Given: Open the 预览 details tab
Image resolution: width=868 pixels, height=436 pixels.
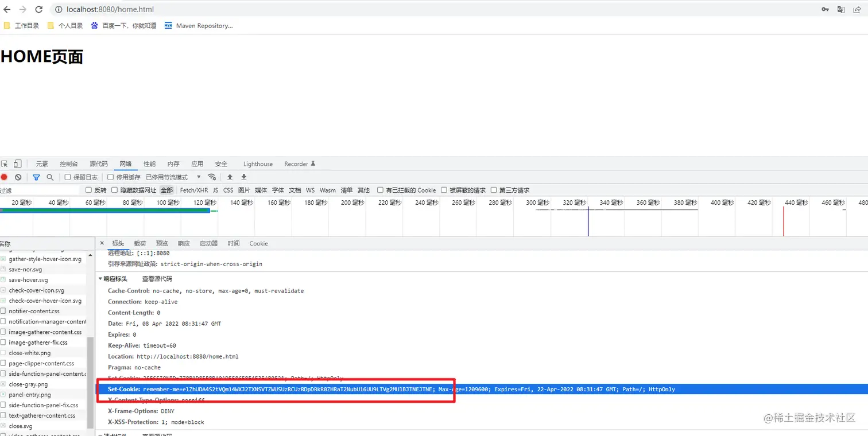Looking at the screenshot, I should (x=162, y=243).
